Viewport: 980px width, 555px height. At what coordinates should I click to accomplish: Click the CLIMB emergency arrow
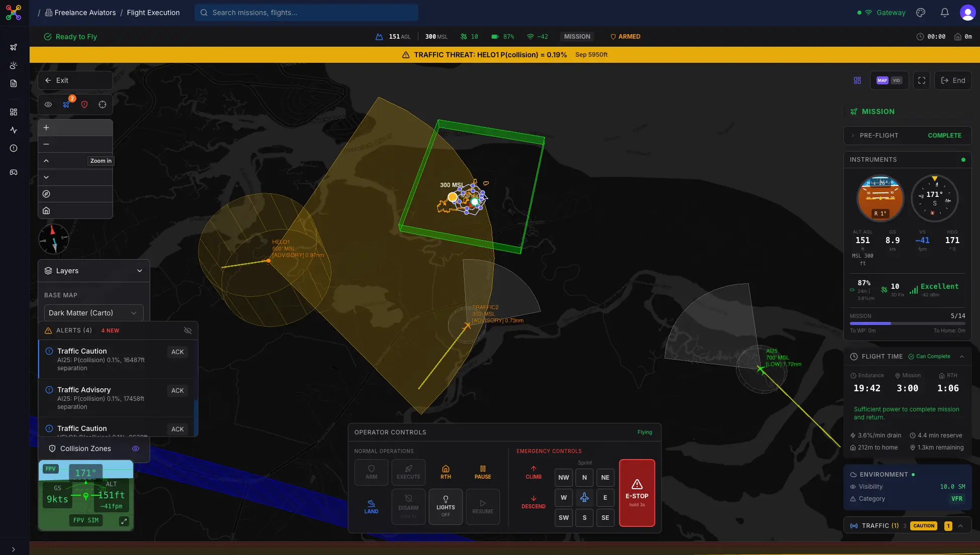click(x=533, y=472)
